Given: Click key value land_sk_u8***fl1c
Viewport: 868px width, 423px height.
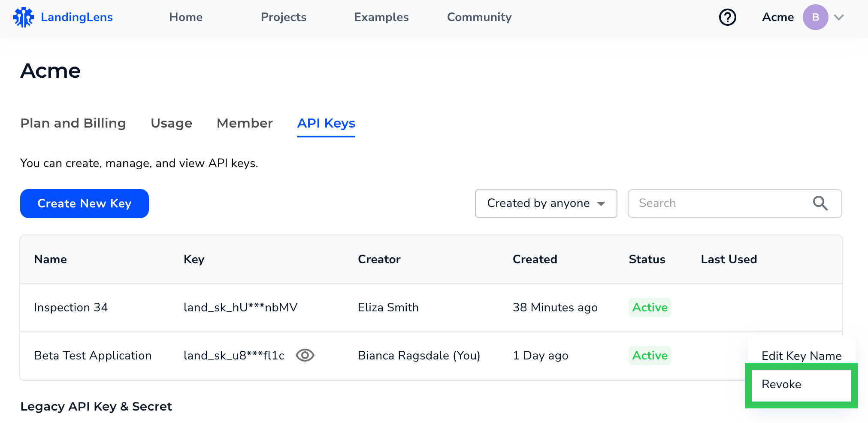Looking at the screenshot, I should click(x=234, y=356).
